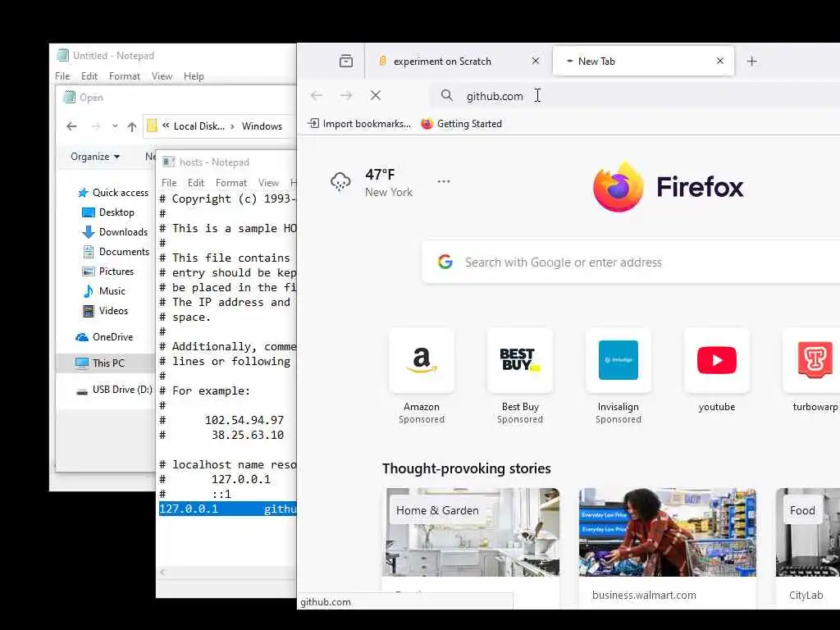
Task: Select This PC in navigation pane
Action: 105,363
